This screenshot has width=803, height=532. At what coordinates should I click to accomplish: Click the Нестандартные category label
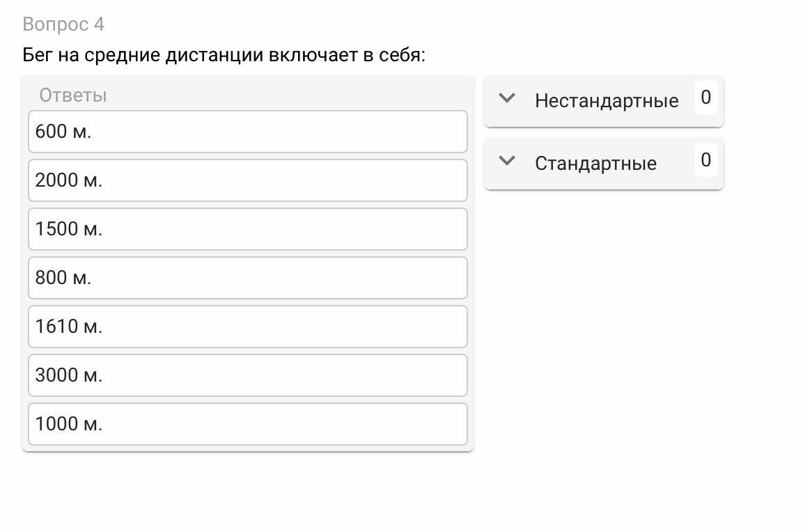point(606,101)
